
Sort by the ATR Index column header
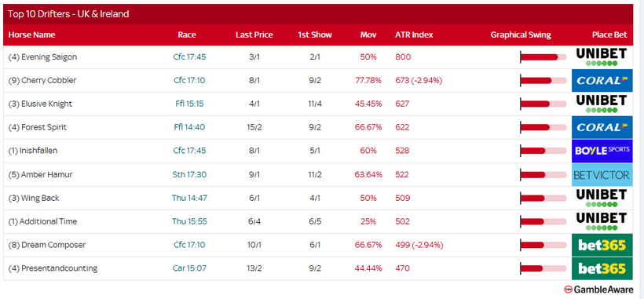[414, 35]
